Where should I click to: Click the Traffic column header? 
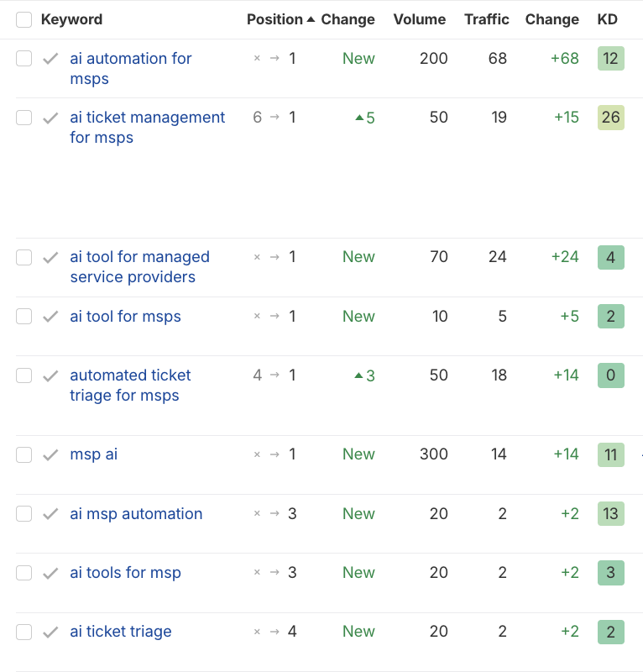(487, 19)
